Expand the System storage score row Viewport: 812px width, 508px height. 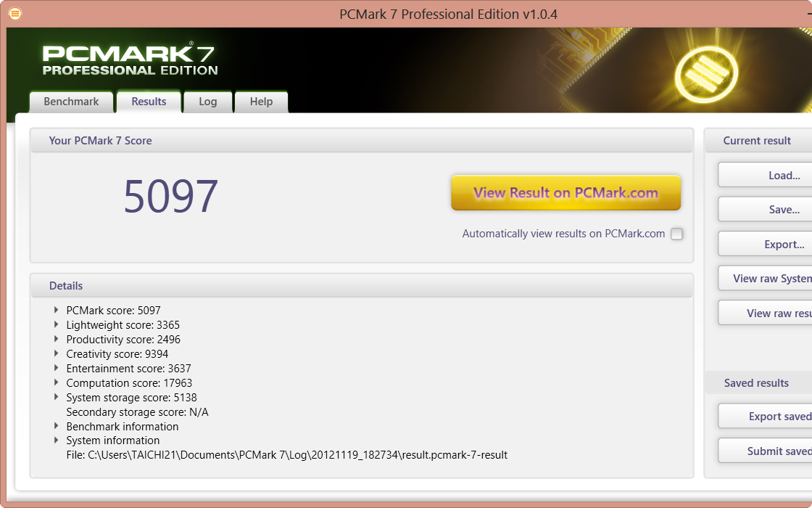pos(56,397)
